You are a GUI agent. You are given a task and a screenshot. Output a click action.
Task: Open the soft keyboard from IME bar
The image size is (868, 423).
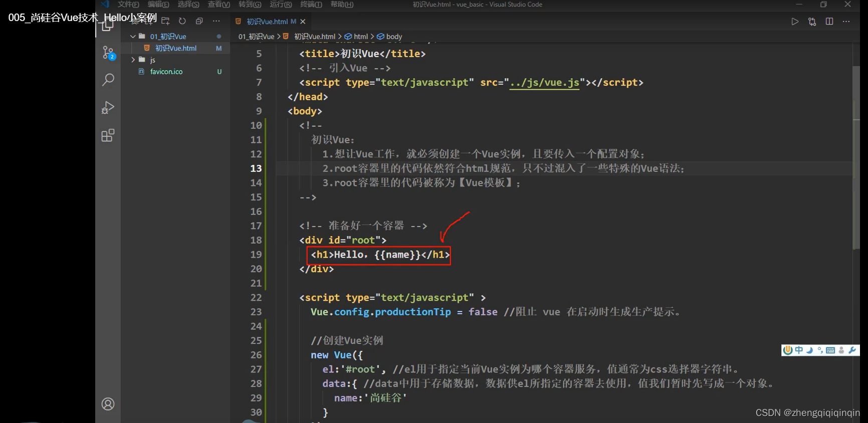coord(830,350)
